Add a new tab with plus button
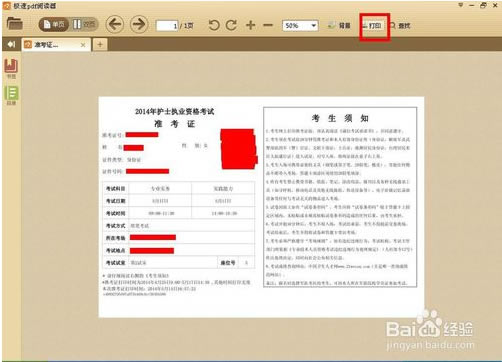The image size is (502, 362). [x=100, y=45]
